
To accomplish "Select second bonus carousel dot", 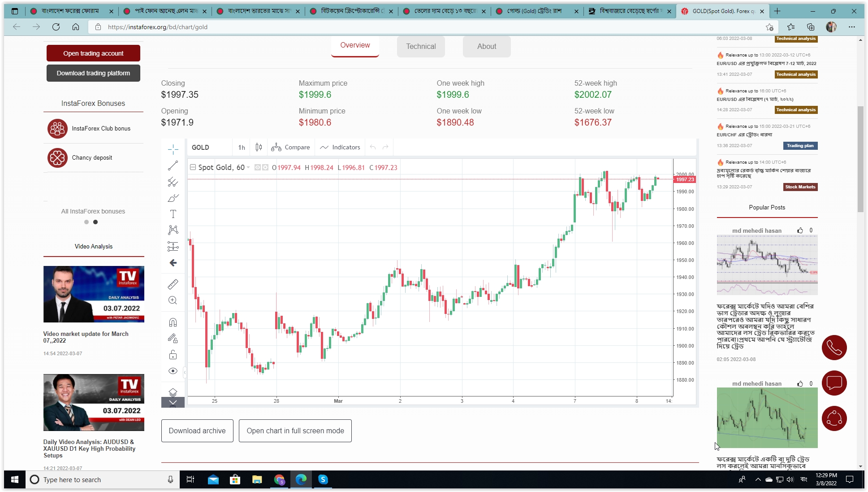I will coord(95,222).
